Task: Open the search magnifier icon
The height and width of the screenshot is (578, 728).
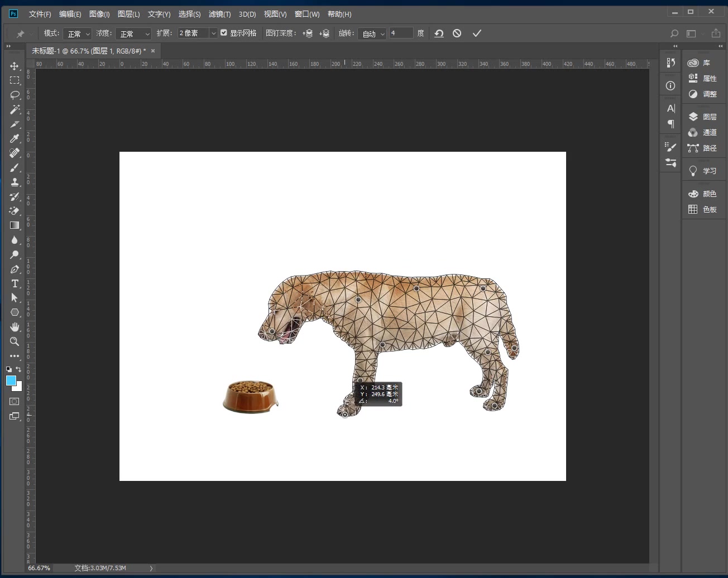Action: tap(674, 33)
